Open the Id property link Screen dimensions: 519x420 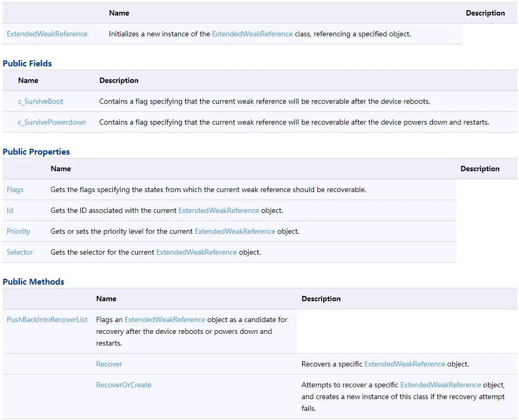10,210
